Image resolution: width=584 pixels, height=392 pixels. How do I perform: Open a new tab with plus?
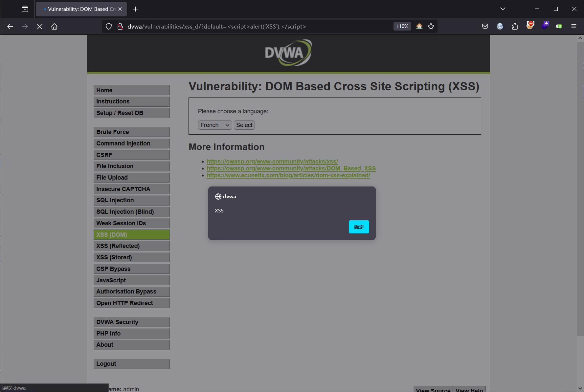135,9
